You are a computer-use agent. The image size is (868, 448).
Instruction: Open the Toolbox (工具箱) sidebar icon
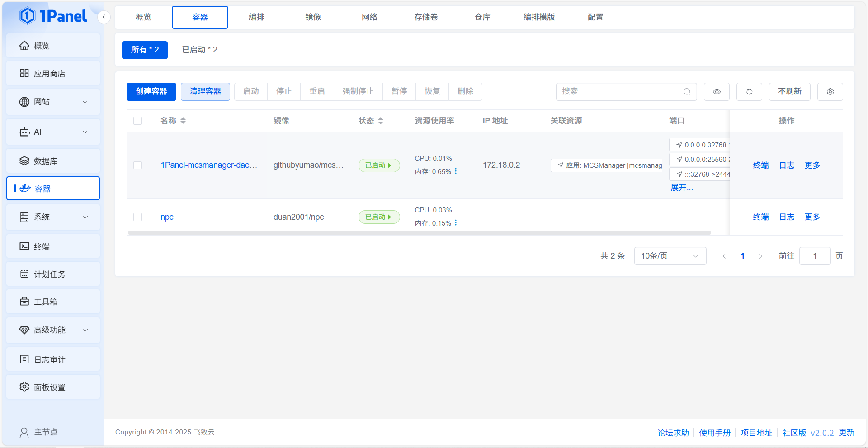tap(24, 302)
